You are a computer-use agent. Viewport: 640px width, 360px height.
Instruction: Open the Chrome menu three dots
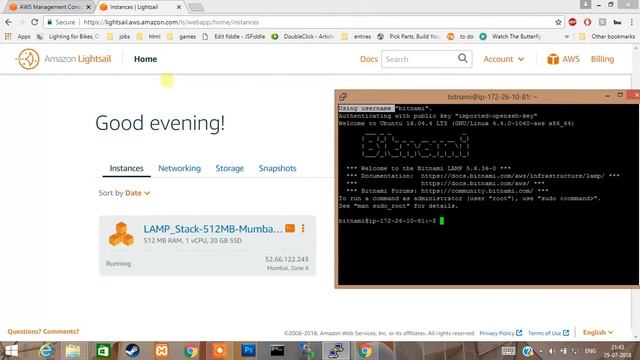(x=631, y=22)
